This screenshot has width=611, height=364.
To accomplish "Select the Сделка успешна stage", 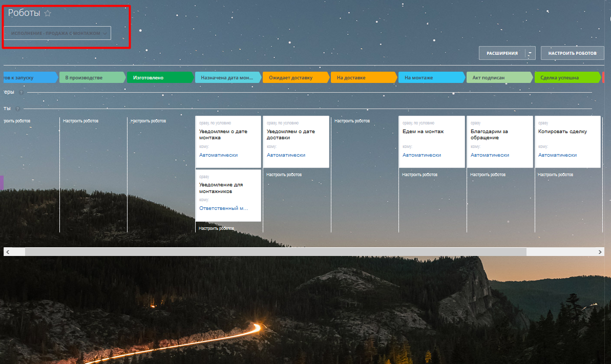I will click(567, 77).
